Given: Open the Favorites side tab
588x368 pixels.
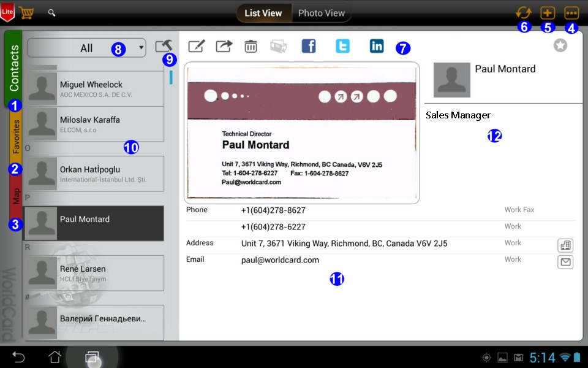Looking at the screenshot, I should point(16,137).
